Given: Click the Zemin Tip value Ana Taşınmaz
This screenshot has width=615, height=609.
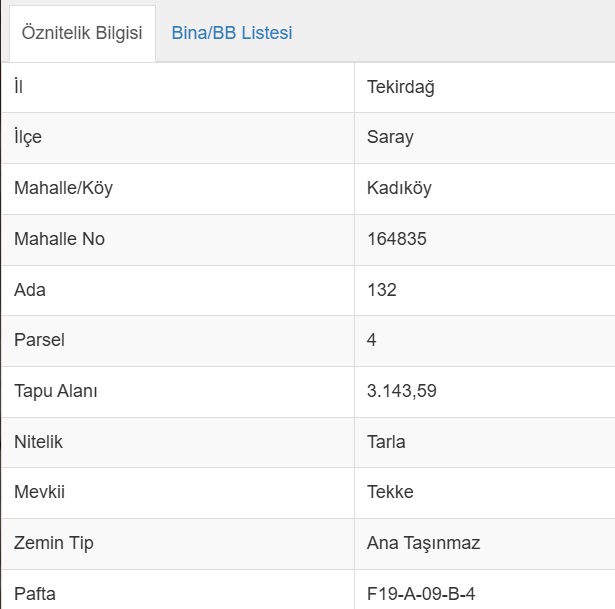Looking at the screenshot, I should (x=423, y=544).
